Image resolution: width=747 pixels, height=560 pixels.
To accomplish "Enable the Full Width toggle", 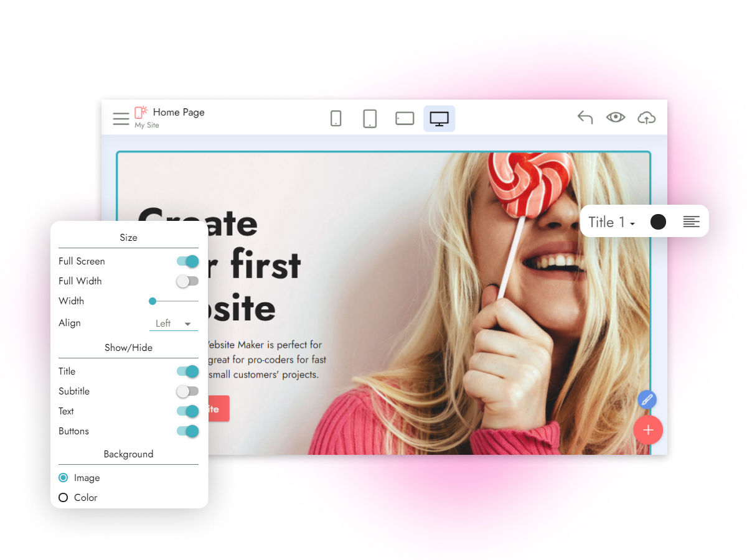I will pyautogui.click(x=187, y=281).
